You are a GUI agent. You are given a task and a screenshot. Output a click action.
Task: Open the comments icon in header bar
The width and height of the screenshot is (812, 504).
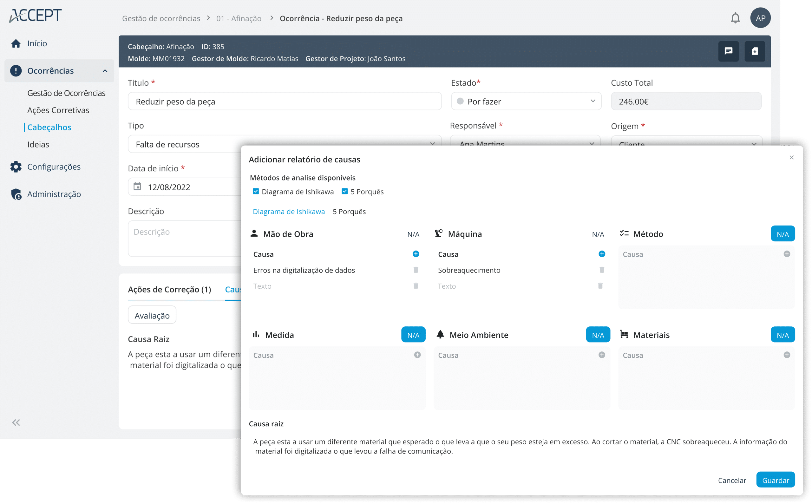728,51
